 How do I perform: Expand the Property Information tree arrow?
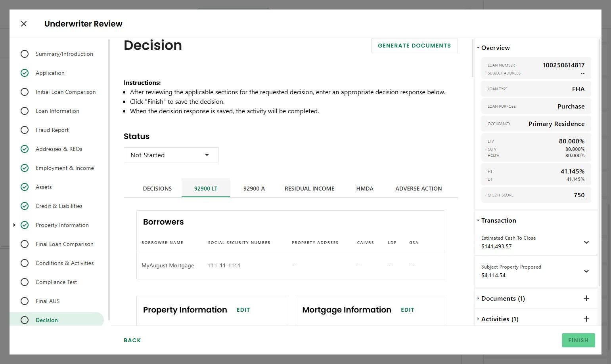[x=14, y=225]
